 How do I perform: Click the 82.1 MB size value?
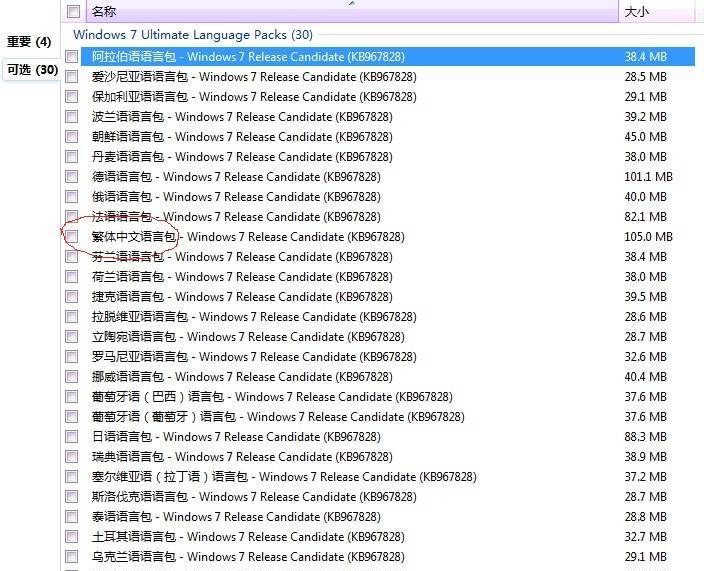(x=646, y=216)
